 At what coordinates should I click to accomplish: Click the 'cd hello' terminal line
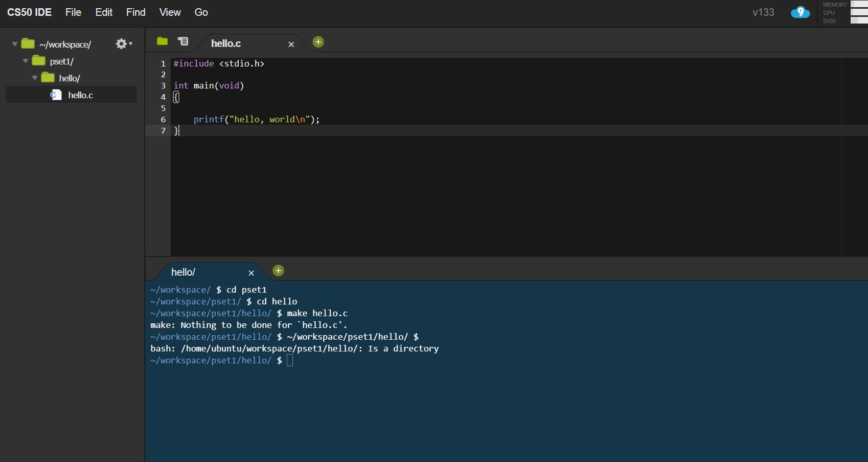pos(224,301)
